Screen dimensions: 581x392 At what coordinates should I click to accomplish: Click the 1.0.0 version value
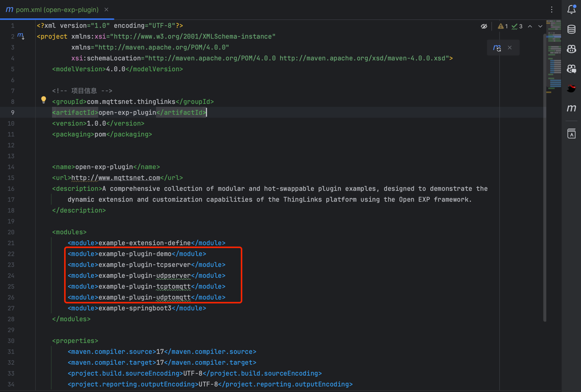click(x=96, y=124)
